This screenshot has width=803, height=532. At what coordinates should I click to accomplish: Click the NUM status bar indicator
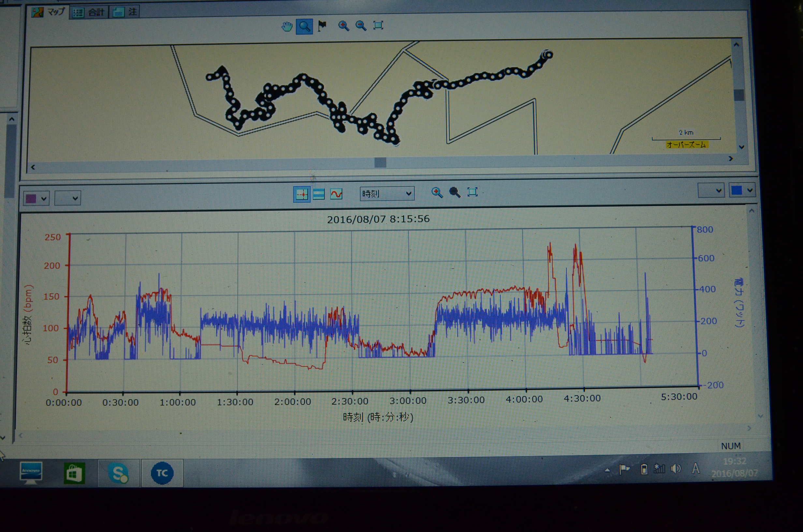click(731, 446)
